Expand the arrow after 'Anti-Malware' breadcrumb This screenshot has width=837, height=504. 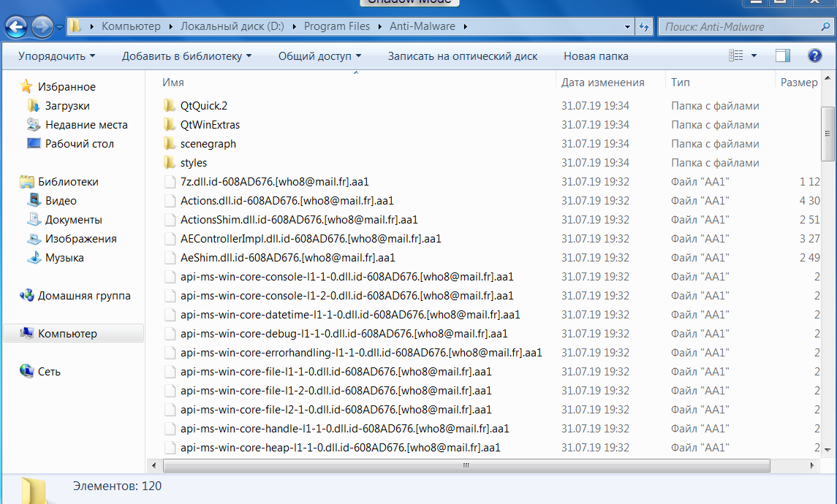(466, 26)
